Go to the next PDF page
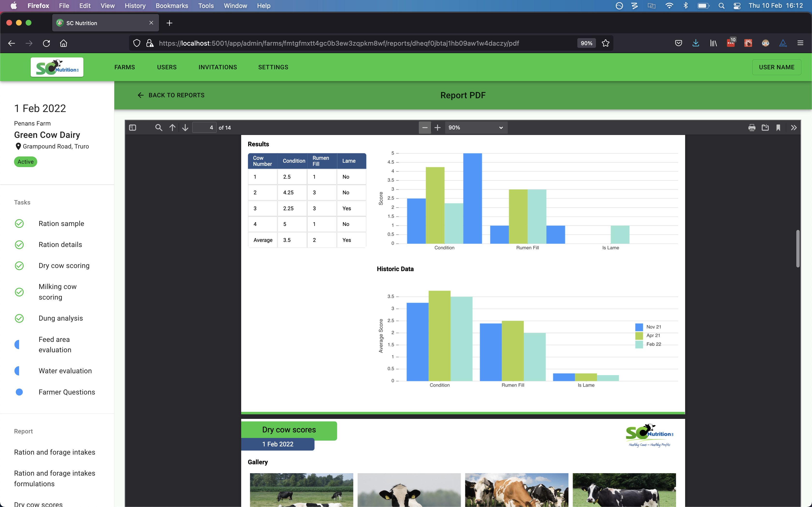 tap(185, 128)
